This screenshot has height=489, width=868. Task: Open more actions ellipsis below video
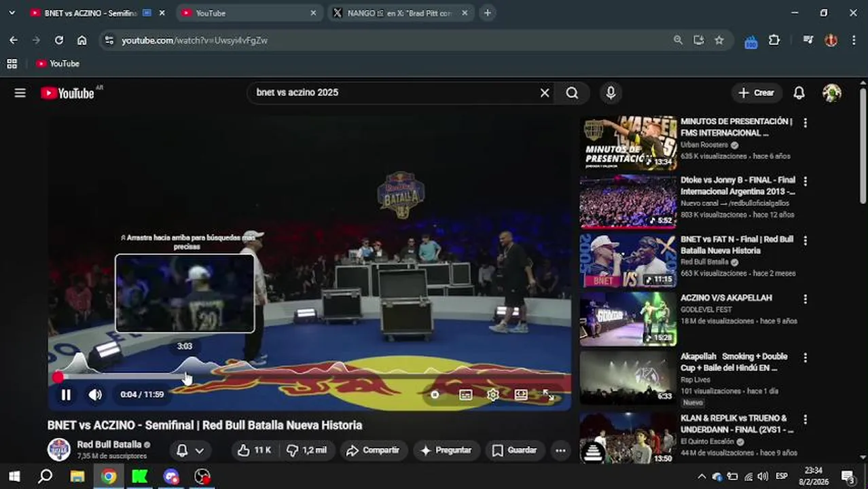pos(560,450)
